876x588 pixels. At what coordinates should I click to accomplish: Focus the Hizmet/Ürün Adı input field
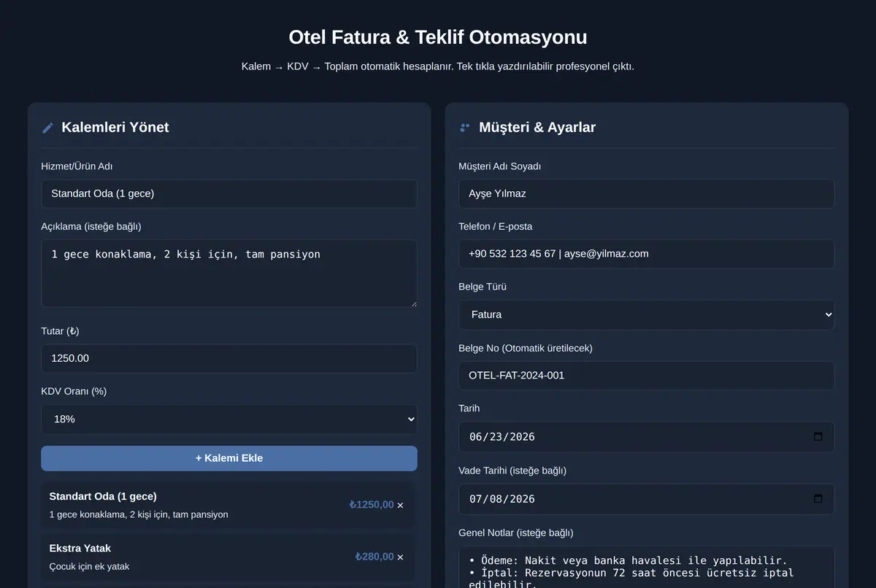point(229,194)
